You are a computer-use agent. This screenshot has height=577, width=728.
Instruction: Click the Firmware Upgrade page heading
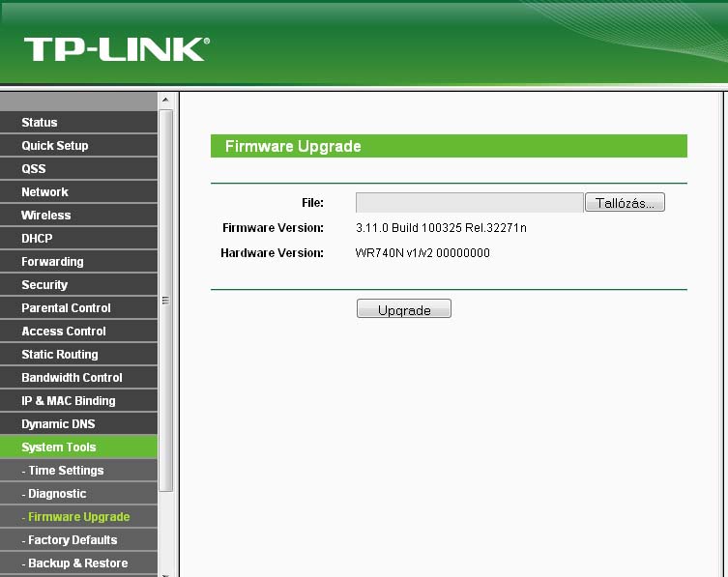(x=293, y=146)
